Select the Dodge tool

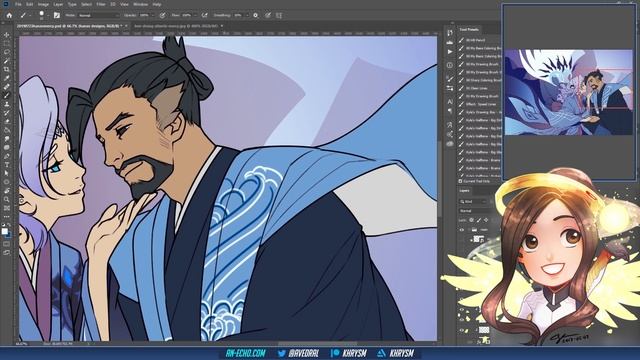(7, 147)
